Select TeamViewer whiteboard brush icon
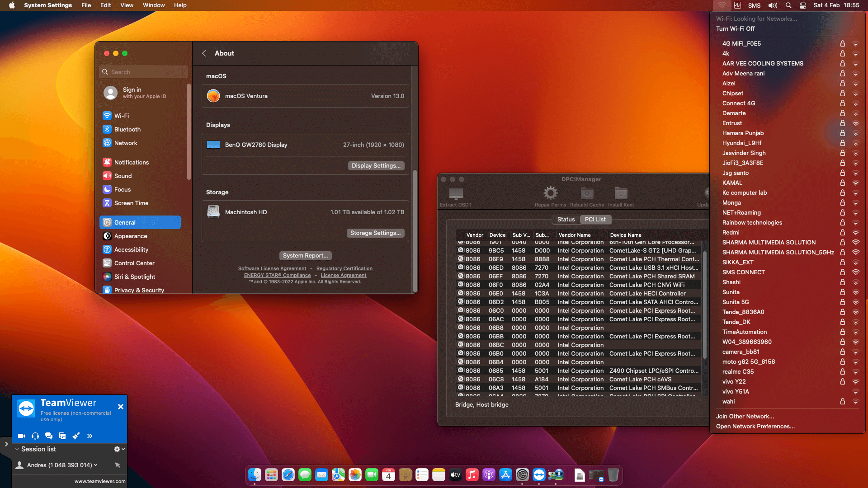This screenshot has height=488, width=868. pos(76,436)
